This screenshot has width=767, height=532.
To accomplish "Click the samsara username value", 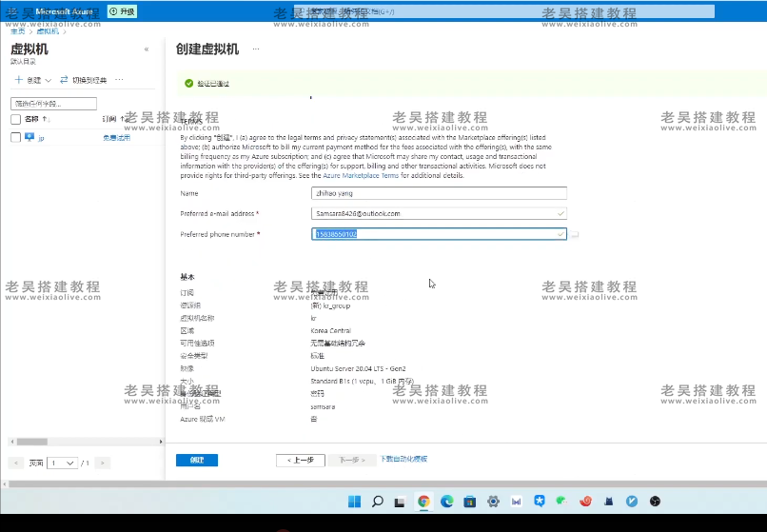I will 323,406.
